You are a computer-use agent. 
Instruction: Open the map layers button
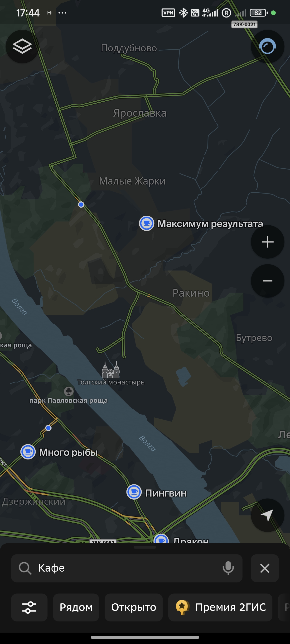22,46
